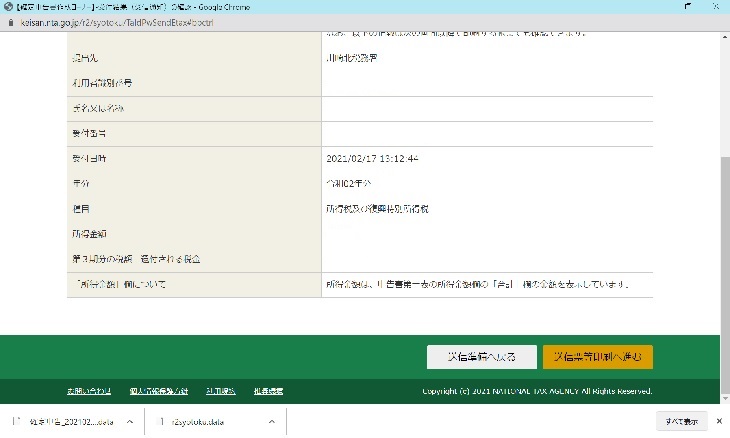Screen dimensions: 730x438
Task: Click the tax office name value in first row
Action: (x=351, y=58)
